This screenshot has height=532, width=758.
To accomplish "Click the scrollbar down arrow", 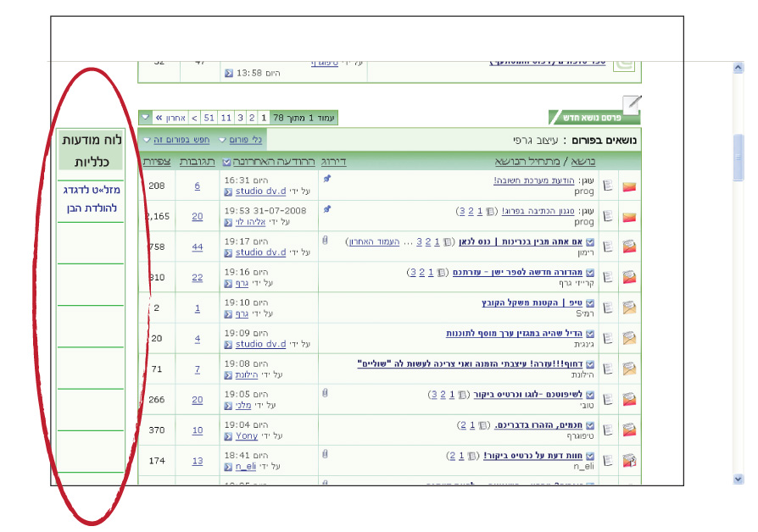I will point(738,479).
